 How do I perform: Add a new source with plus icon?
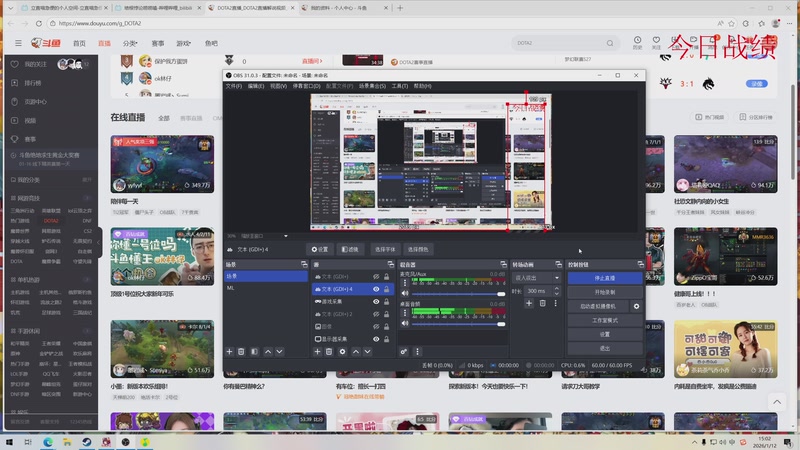(317, 352)
